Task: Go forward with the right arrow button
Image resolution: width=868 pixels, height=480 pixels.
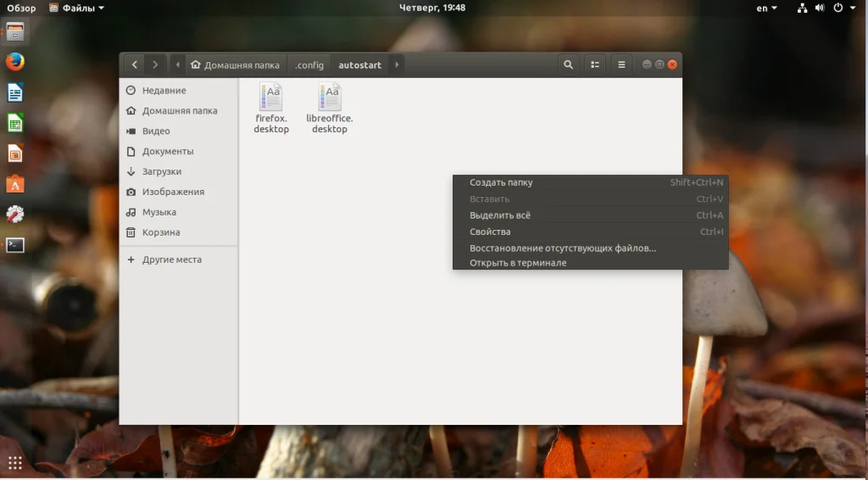Action: coord(154,64)
